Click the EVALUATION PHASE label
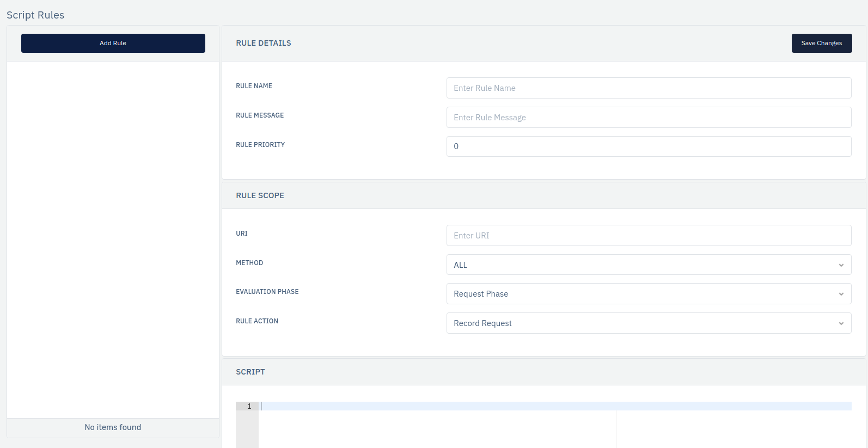 tap(267, 292)
